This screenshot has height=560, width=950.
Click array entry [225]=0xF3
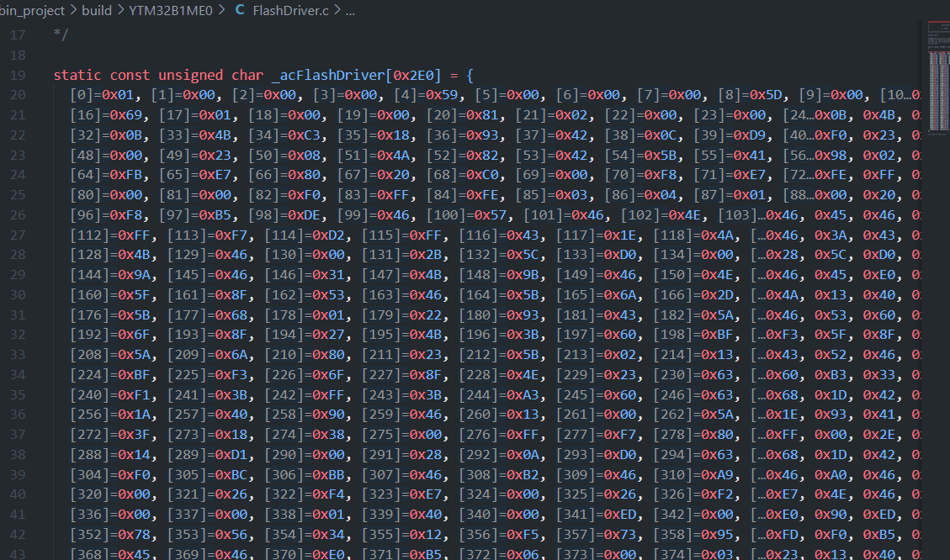coord(208,375)
